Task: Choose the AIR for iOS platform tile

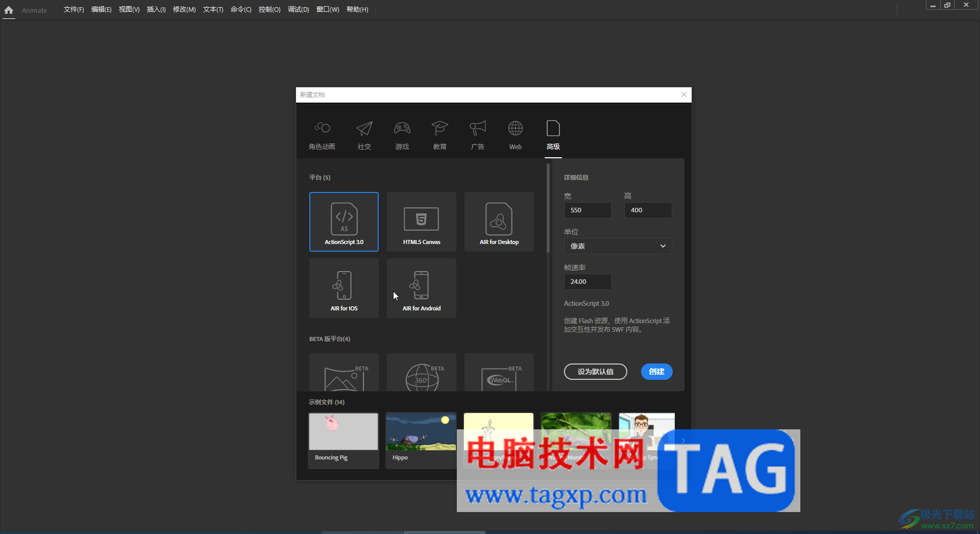Action: (x=344, y=288)
